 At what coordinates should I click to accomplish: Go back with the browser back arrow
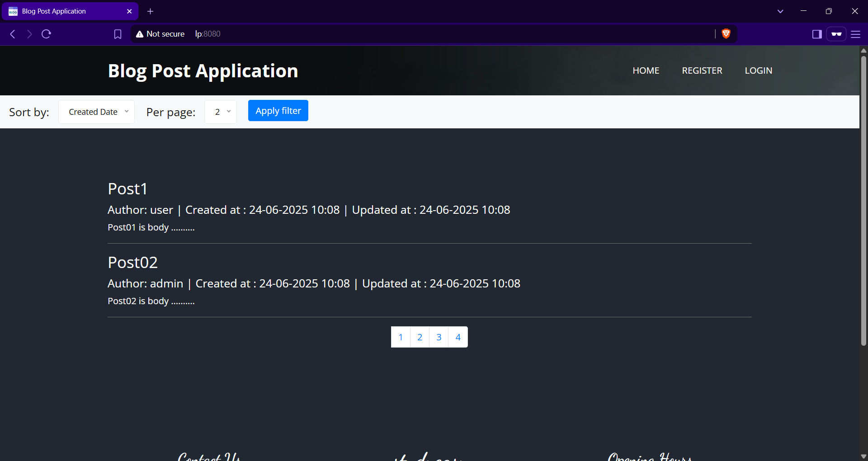(13, 34)
